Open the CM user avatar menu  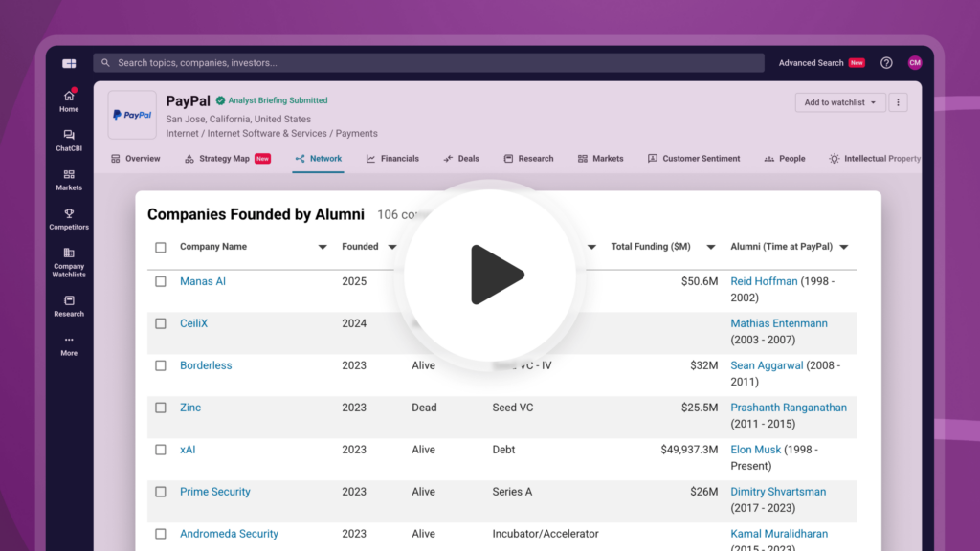(x=915, y=63)
